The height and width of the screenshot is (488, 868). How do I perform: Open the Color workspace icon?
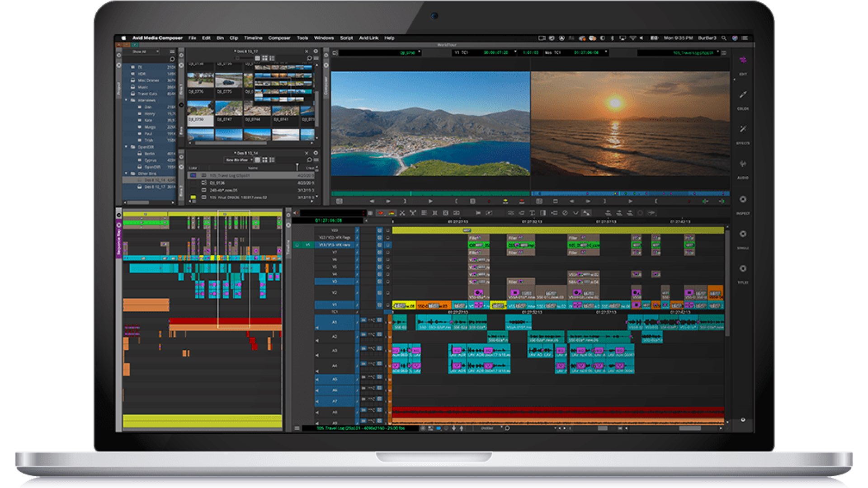[x=743, y=94]
